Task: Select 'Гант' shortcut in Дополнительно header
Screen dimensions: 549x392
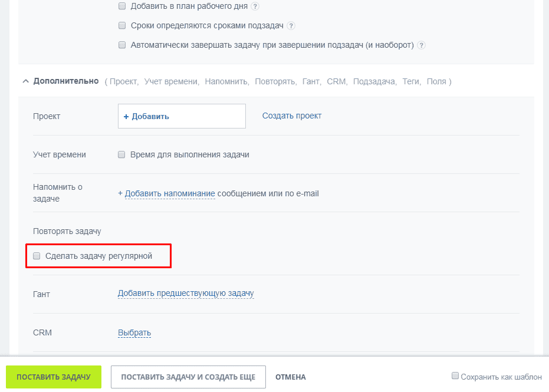Action: coord(311,81)
